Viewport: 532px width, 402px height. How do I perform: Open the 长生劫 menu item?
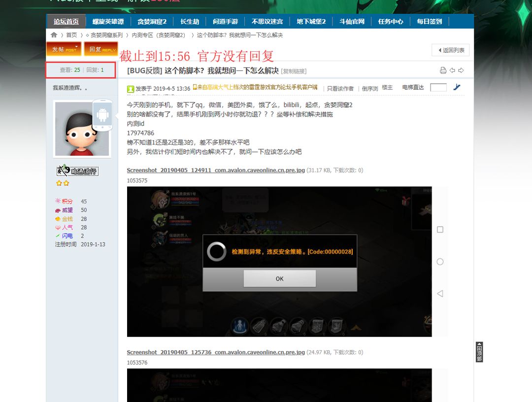(x=190, y=21)
